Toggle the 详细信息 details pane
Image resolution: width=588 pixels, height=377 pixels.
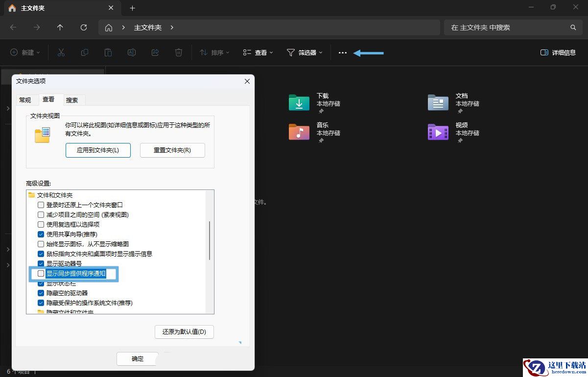click(558, 52)
